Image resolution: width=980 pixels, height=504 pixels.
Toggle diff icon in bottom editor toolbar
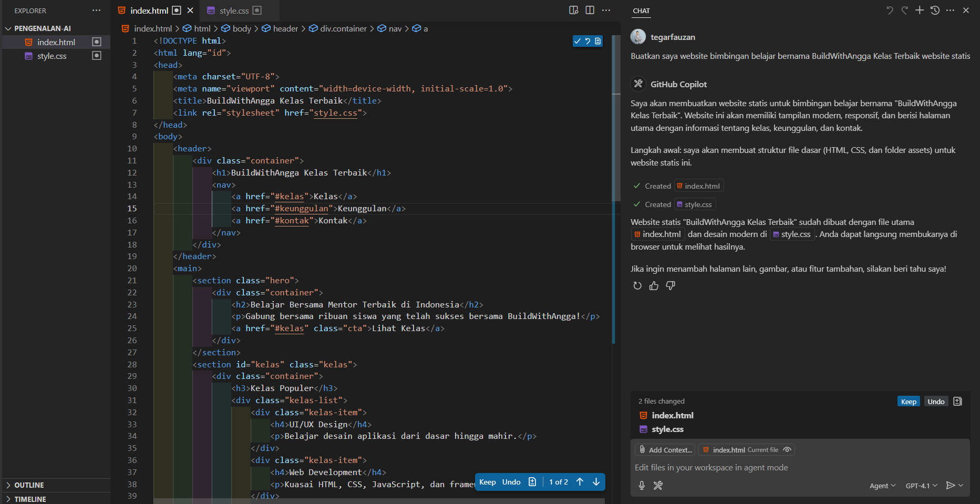[x=532, y=482]
